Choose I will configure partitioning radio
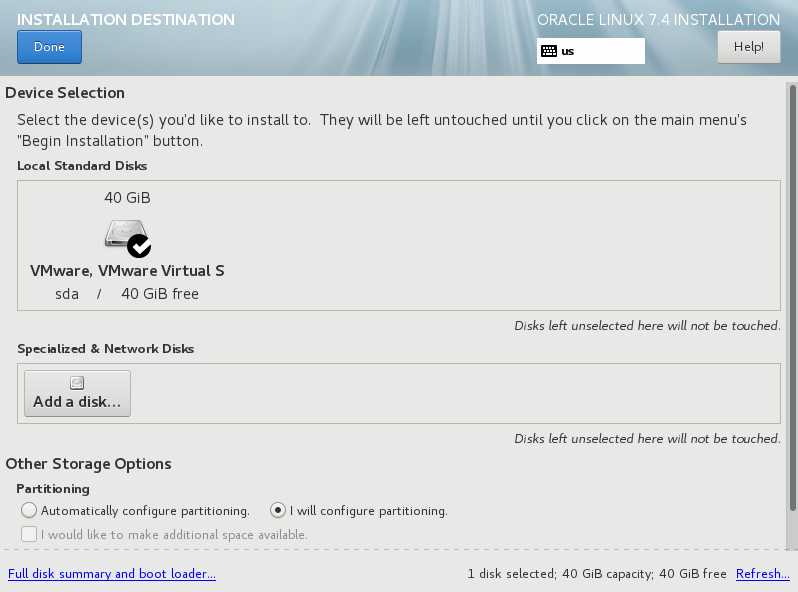798x592 pixels. pyautogui.click(x=278, y=510)
